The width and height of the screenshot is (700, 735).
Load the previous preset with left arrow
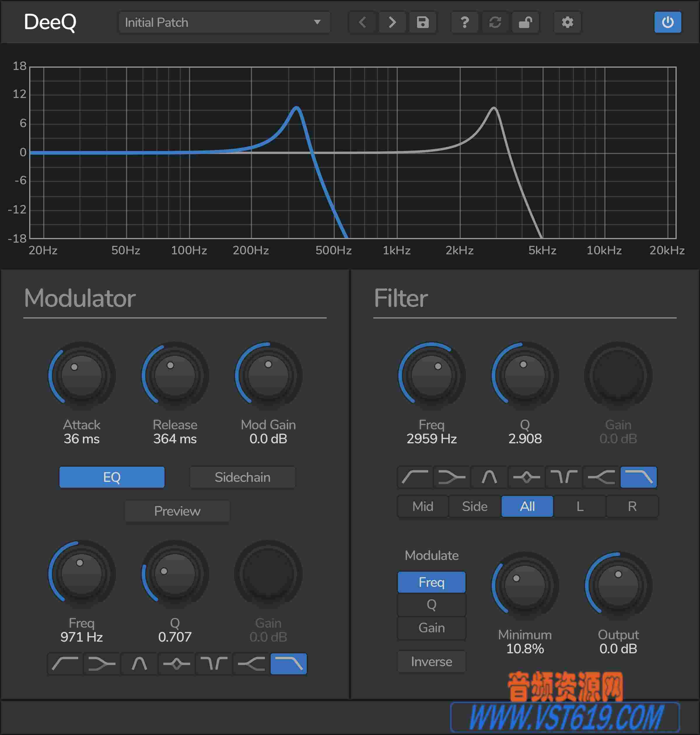(x=362, y=22)
